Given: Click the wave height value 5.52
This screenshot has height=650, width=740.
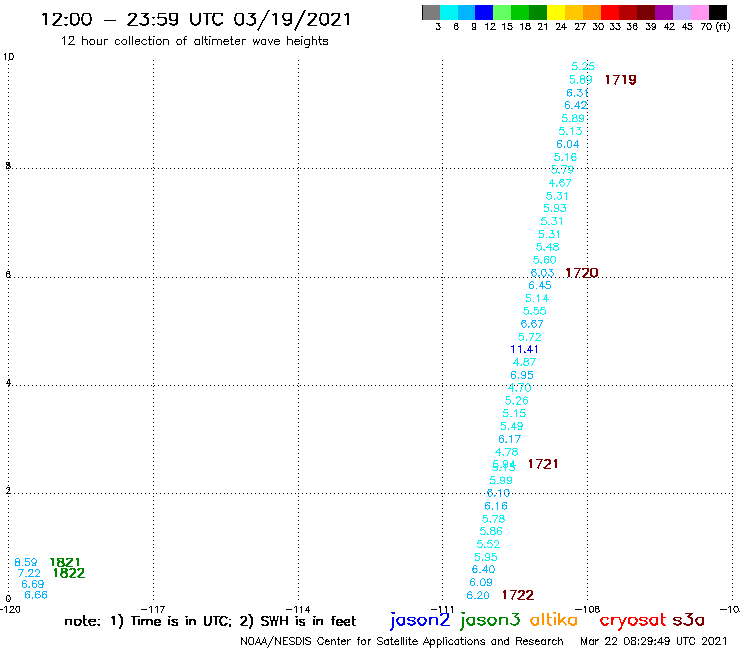Looking at the screenshot, I should point(488,544).
